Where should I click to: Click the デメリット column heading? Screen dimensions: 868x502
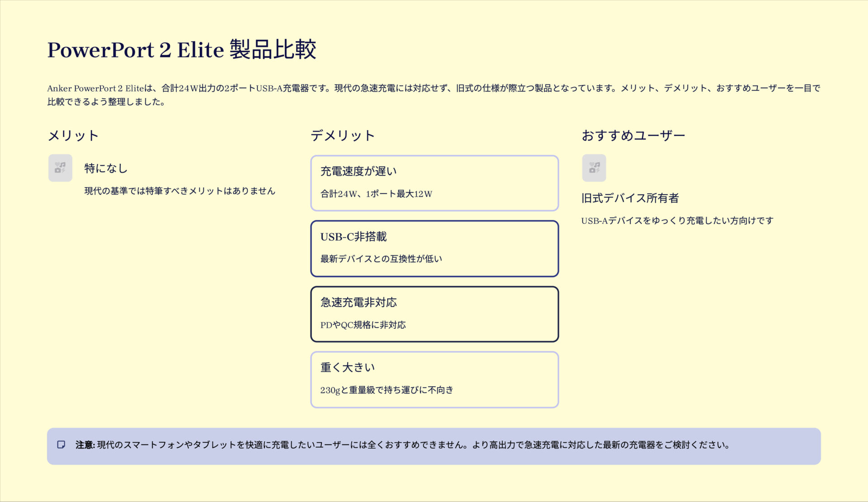tap(342, 136)
